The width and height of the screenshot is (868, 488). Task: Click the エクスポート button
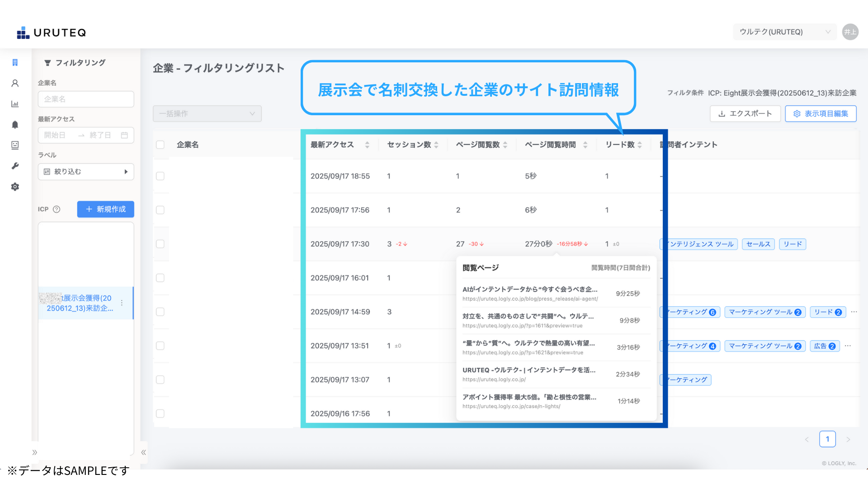click(x=745, y=114)
